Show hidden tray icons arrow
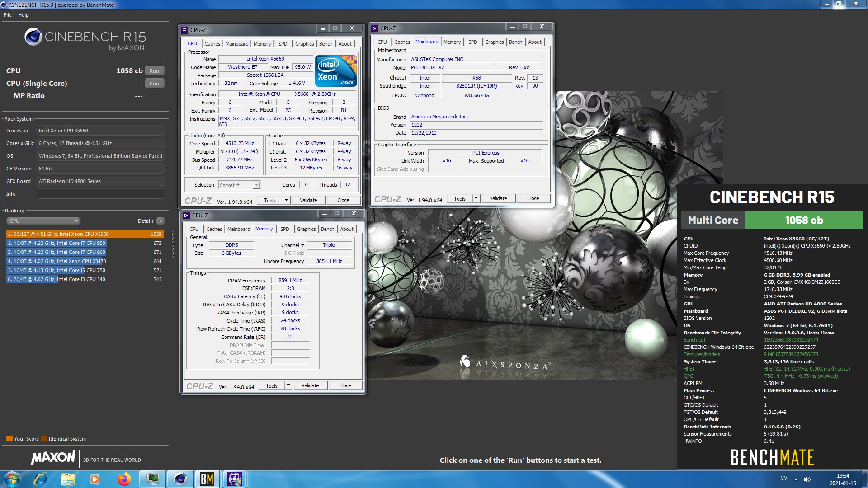Viewport: 868px width, 488px height. click(x=796, y=479)
